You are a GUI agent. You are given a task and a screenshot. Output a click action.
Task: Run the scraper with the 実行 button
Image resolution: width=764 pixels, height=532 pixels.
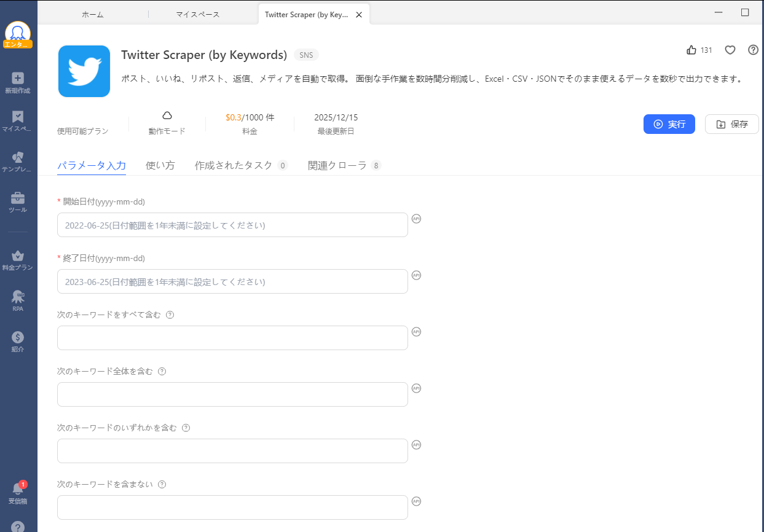click(669, 123)
